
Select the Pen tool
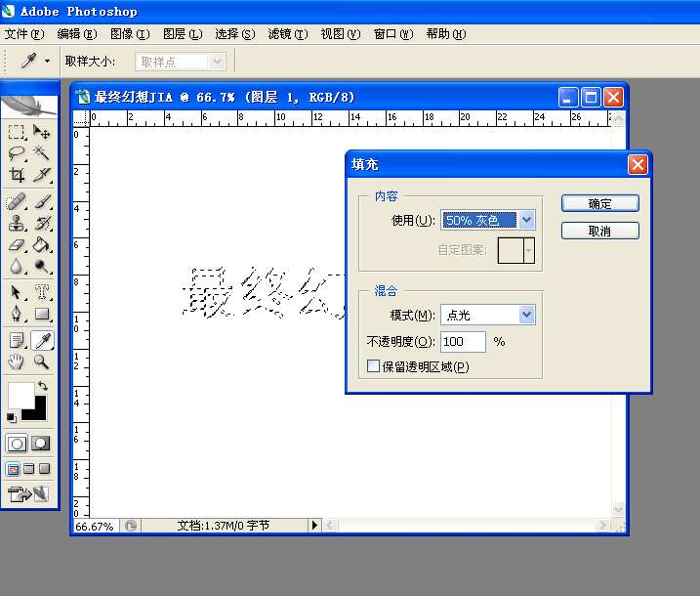17,314
